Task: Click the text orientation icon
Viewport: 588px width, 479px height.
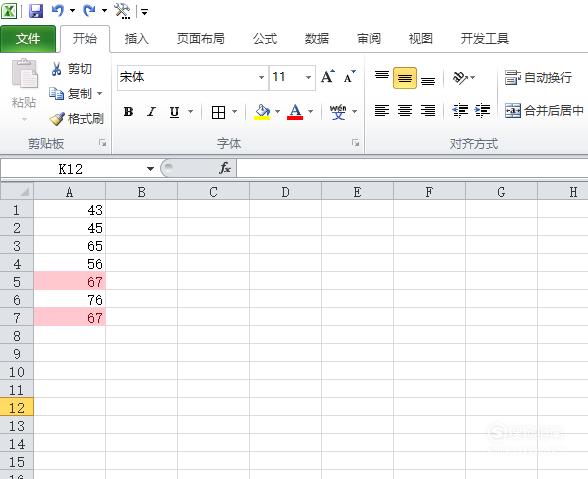Action: click(x=460, y=78)
